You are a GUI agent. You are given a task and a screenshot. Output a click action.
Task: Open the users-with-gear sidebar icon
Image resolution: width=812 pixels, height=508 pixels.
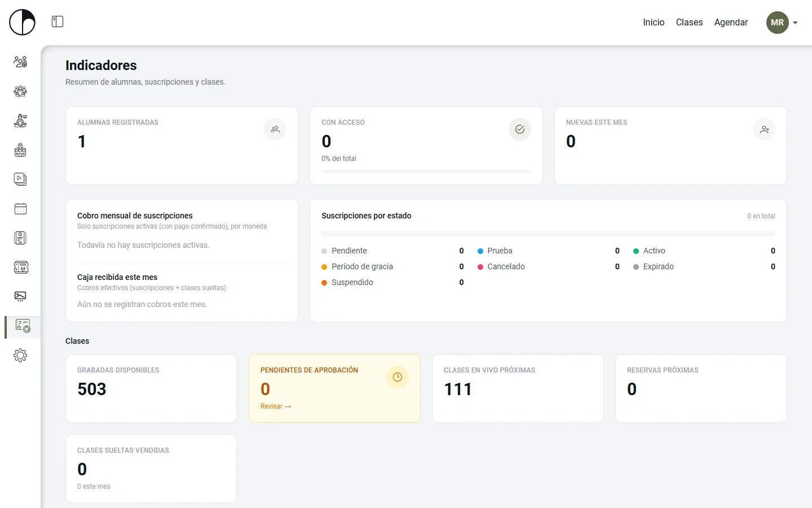(x=20, y=62)
